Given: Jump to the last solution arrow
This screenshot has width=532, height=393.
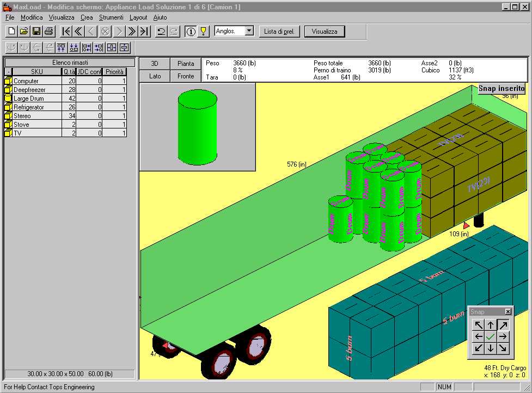Looking at the screenshot, I should click(144, 32).
